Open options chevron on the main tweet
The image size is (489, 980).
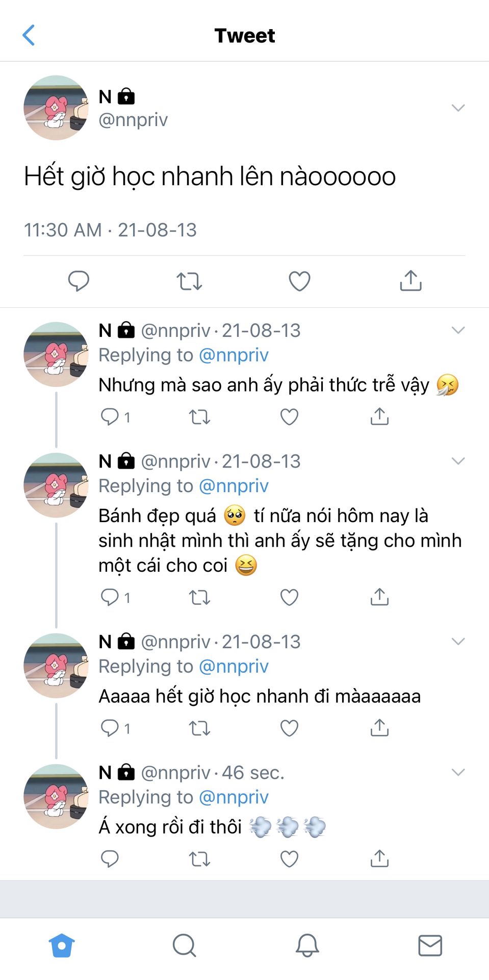[458, 108]
